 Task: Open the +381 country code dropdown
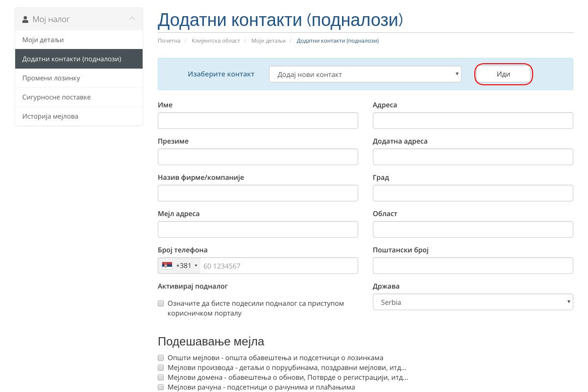(x=179, y=266)
